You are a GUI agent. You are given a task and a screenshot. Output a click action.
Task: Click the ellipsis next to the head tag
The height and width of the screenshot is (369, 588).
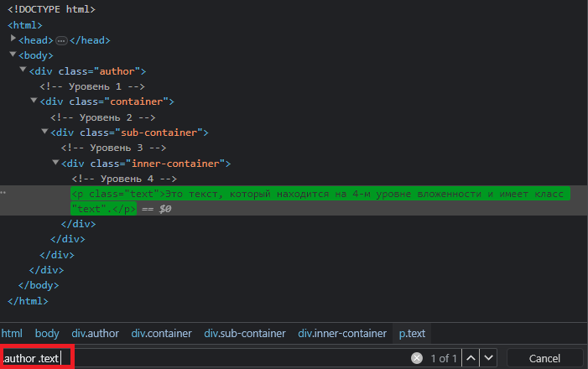click(x=61, y=40)
